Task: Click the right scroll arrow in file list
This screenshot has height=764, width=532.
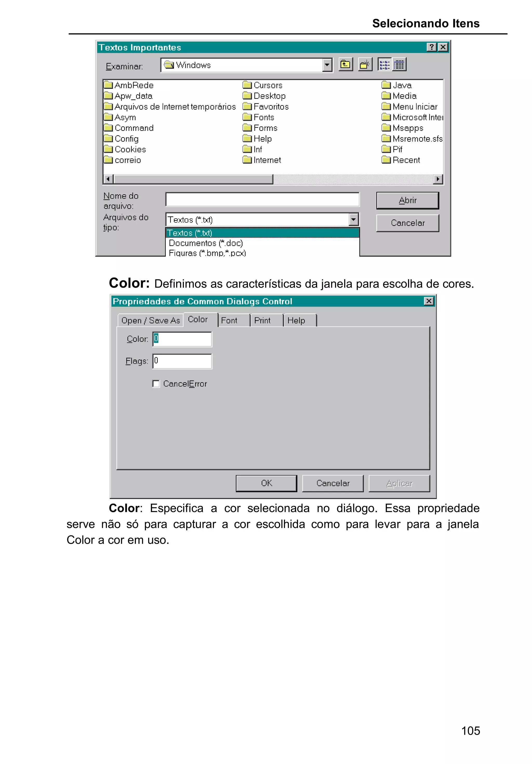Action: coord(438,179)
